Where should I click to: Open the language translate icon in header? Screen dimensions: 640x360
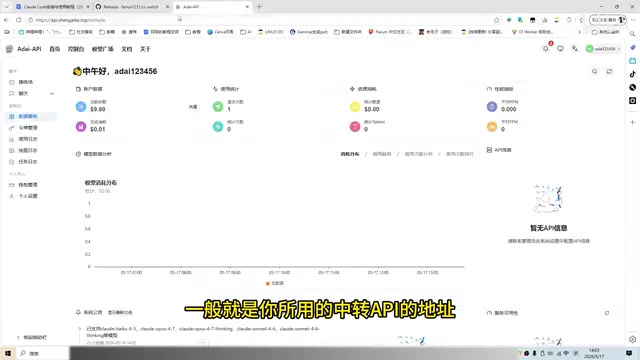[x=575, y=49]
